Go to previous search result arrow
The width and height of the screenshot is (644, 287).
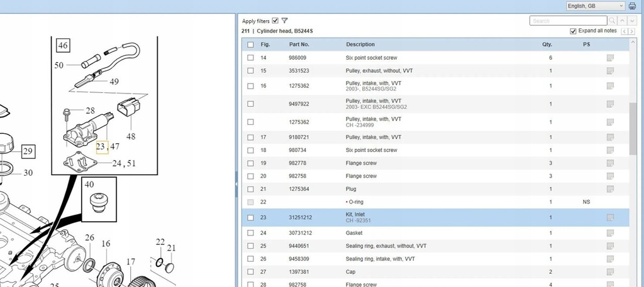coord(623,21)
